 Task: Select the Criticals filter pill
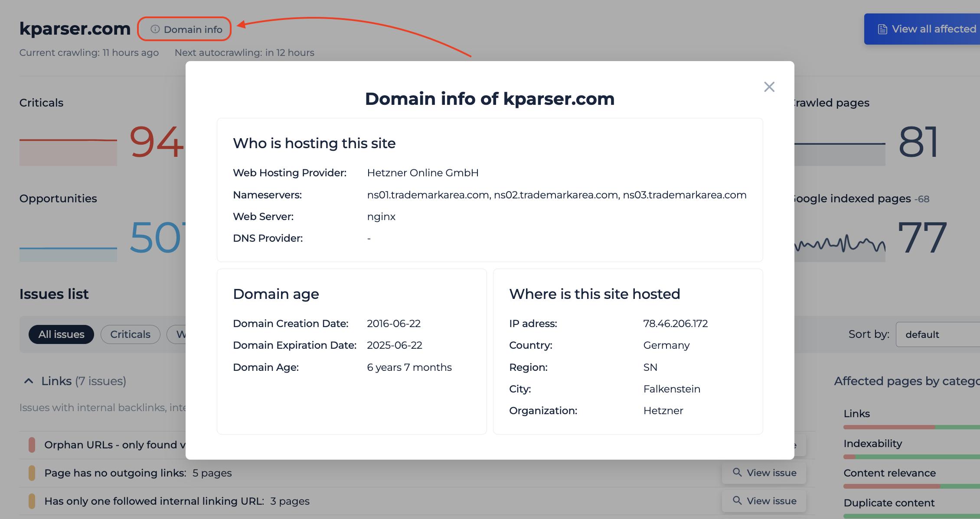click(x=130, y=334)
